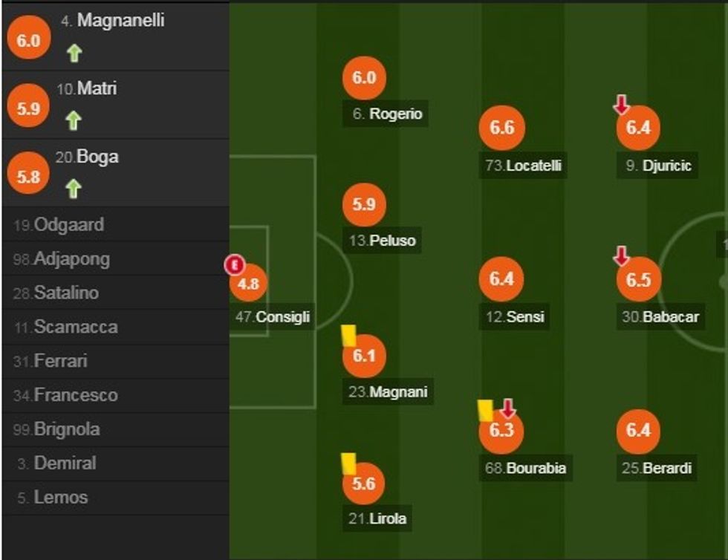
Task: Click Consigli's 4.8 rating badge
Action: pos(249,283)
